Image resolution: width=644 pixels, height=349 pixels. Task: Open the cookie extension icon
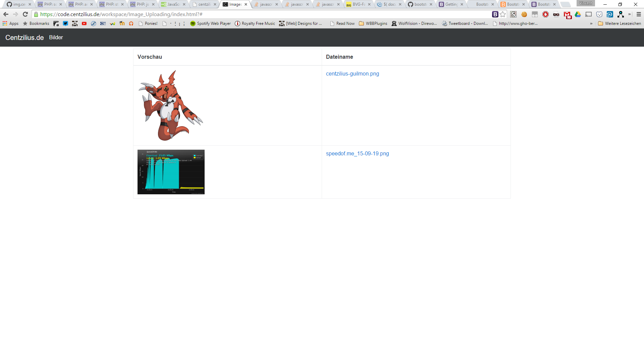click(524, 14)
